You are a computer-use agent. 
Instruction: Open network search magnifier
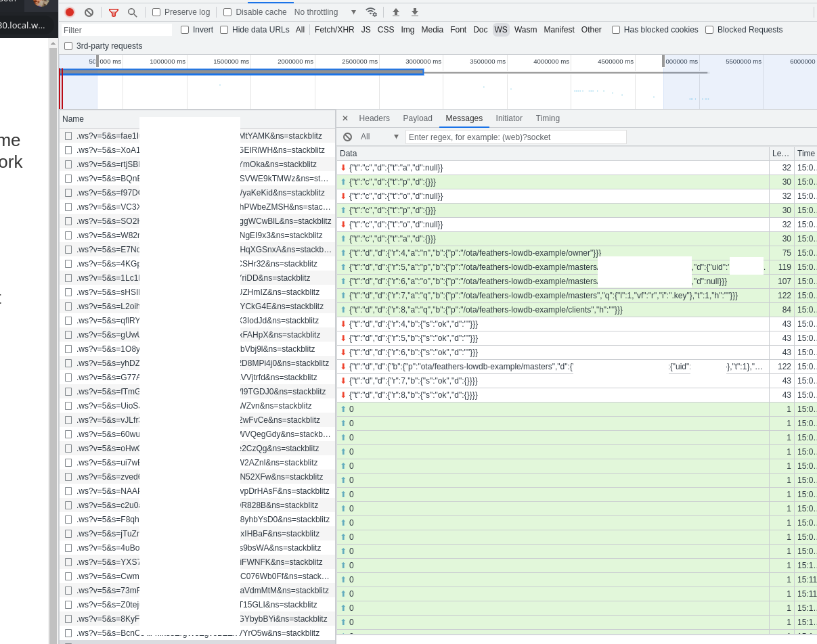click(132, 12)
